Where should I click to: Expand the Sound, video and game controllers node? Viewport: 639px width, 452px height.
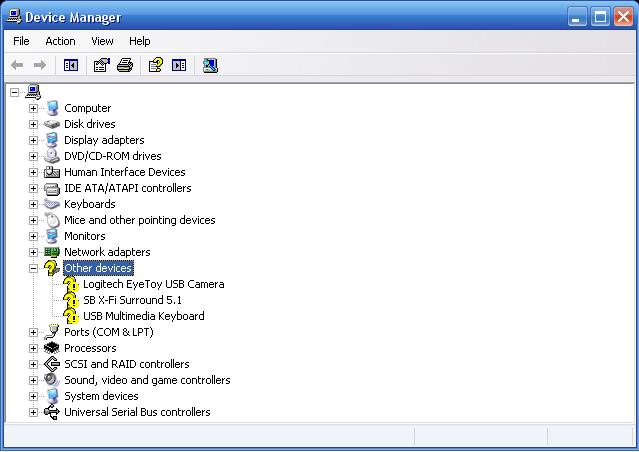33,380
